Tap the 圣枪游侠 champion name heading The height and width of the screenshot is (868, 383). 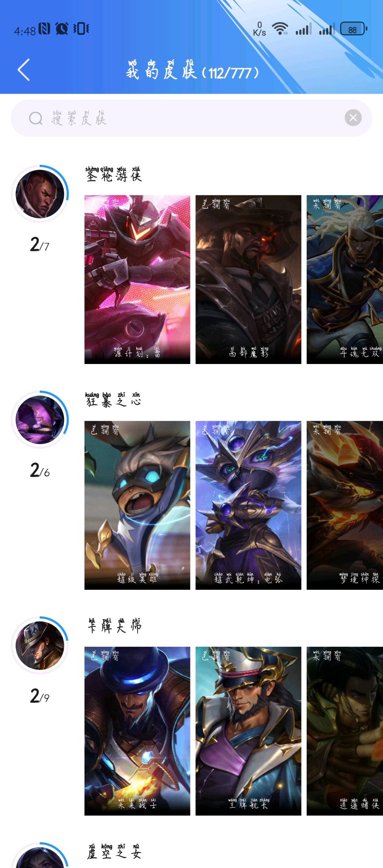113,174
